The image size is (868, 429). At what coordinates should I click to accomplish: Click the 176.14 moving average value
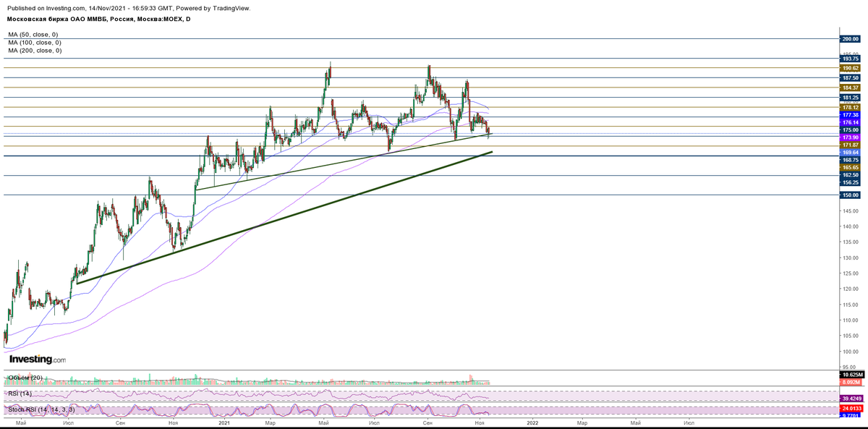(849, 122)
